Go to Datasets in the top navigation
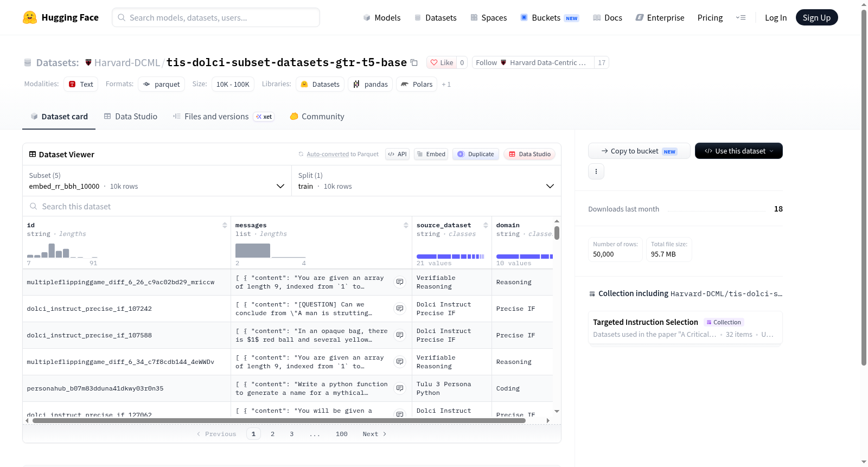 pos(435,17)
